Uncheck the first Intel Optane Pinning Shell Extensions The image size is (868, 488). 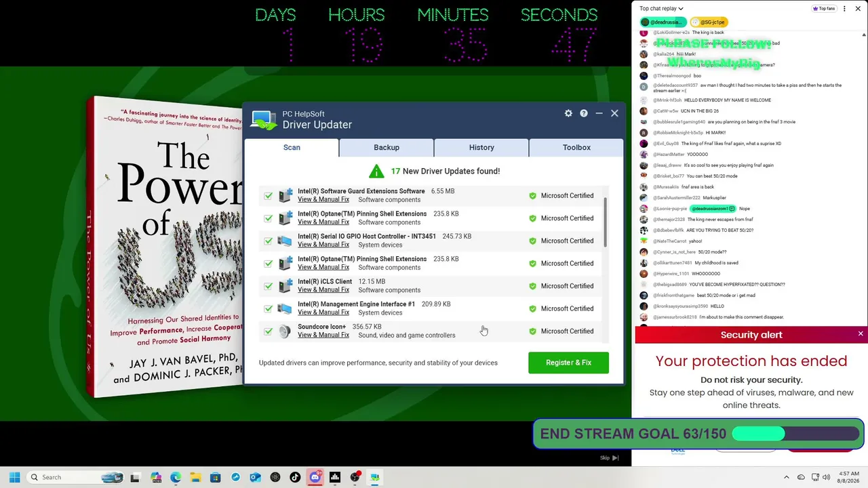(269, 218)
